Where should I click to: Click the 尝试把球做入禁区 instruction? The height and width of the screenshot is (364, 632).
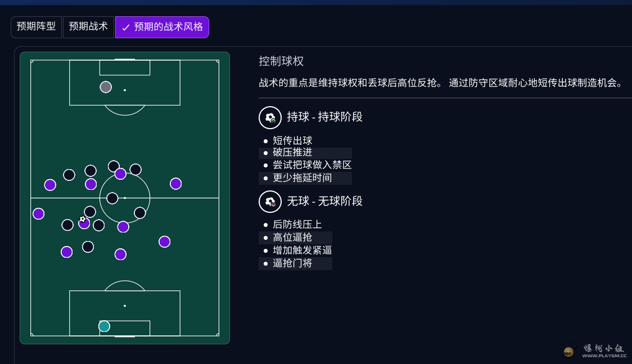(312, 165)
